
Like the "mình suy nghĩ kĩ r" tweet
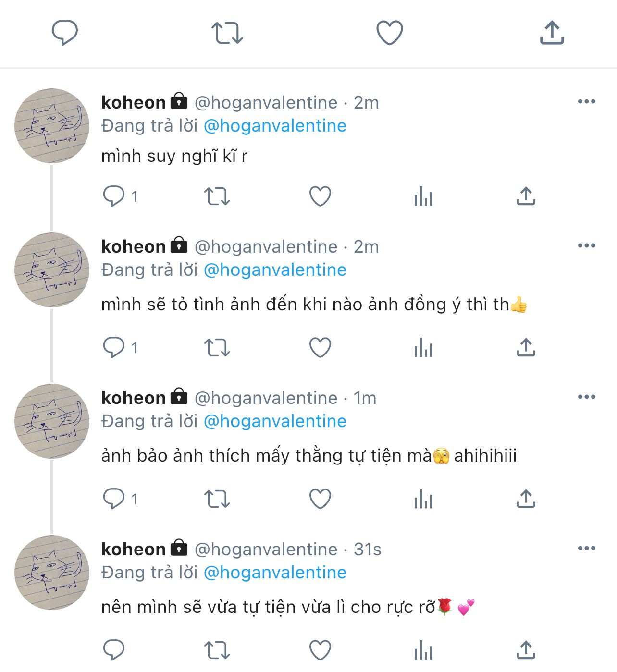coord(320,196)
